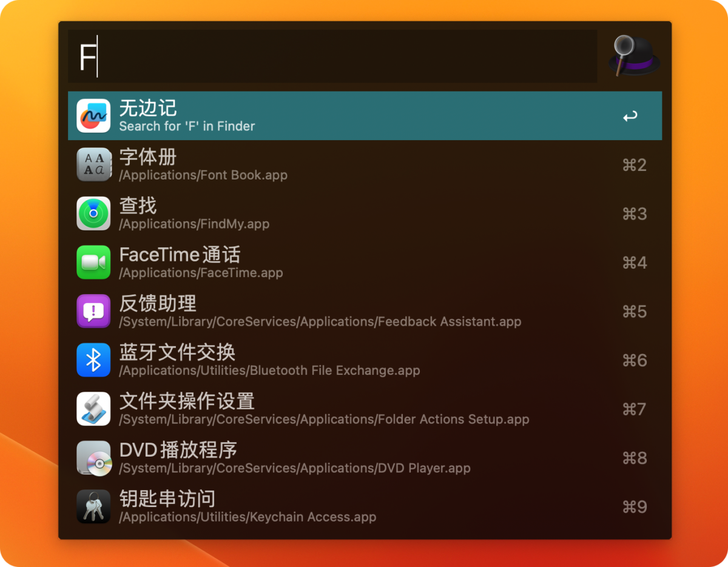Click the DVD Player disc icon
The width and height of the screenshot is (728, 567).
93,458
